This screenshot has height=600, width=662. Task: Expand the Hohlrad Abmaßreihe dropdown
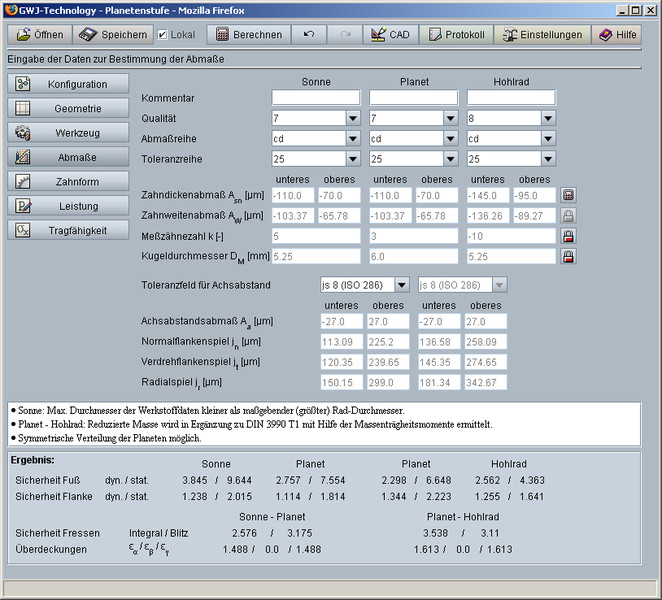pyautogui.click(x=548, y=138)
